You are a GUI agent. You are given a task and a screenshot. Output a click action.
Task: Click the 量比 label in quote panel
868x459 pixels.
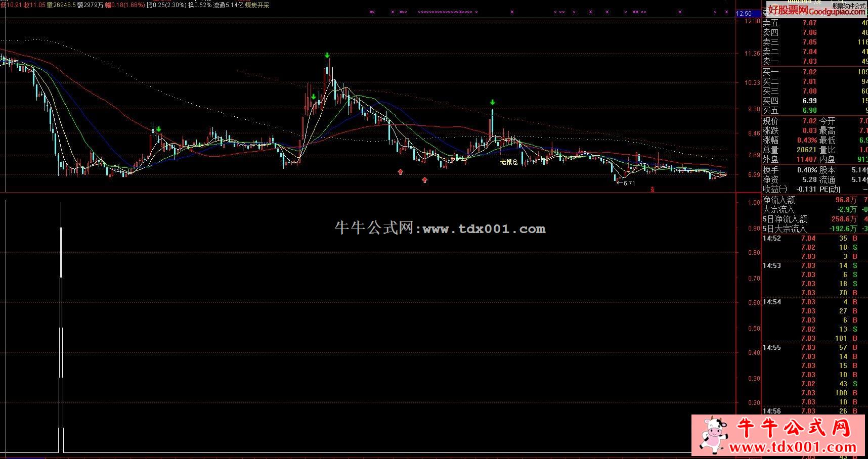(x=828, y=150)
